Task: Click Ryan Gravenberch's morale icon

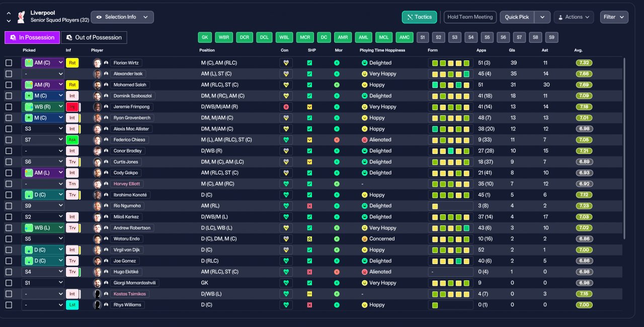Action: (337, 118)
